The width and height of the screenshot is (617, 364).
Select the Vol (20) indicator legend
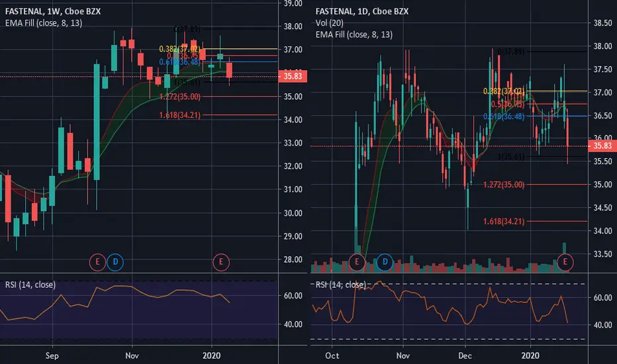click(x=330, y=23)
